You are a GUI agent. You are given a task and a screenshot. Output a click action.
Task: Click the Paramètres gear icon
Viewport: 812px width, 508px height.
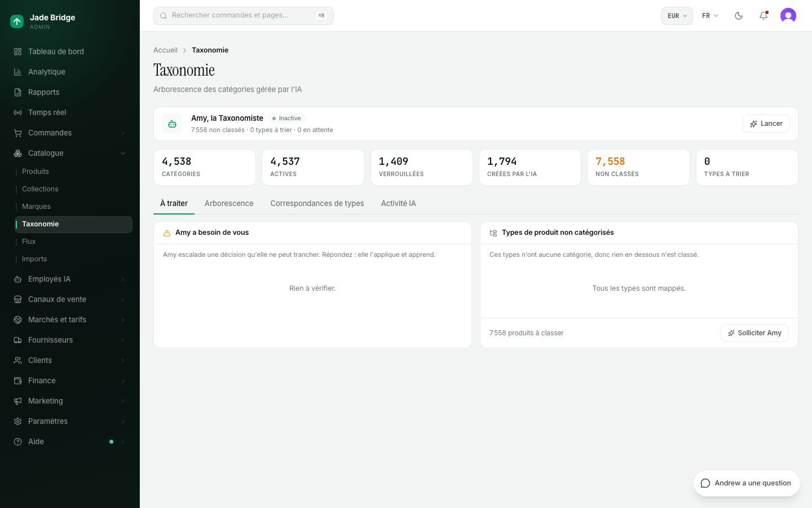[17, 421]
